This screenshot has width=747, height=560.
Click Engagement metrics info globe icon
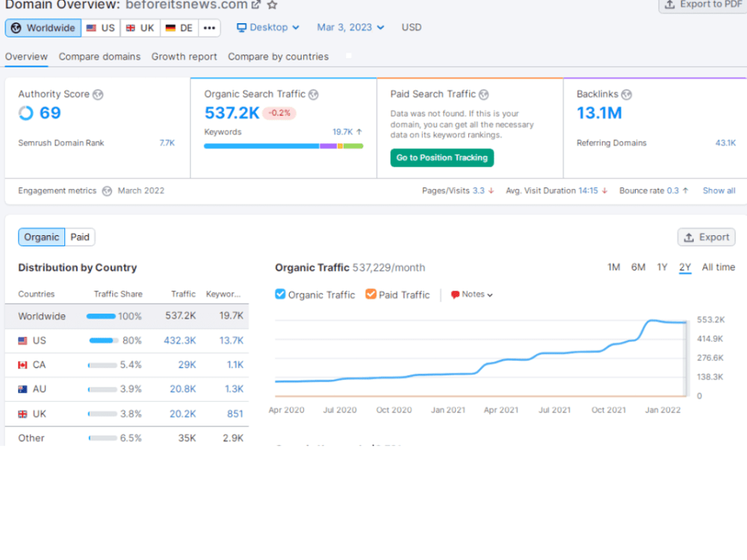tap(107, 191)
